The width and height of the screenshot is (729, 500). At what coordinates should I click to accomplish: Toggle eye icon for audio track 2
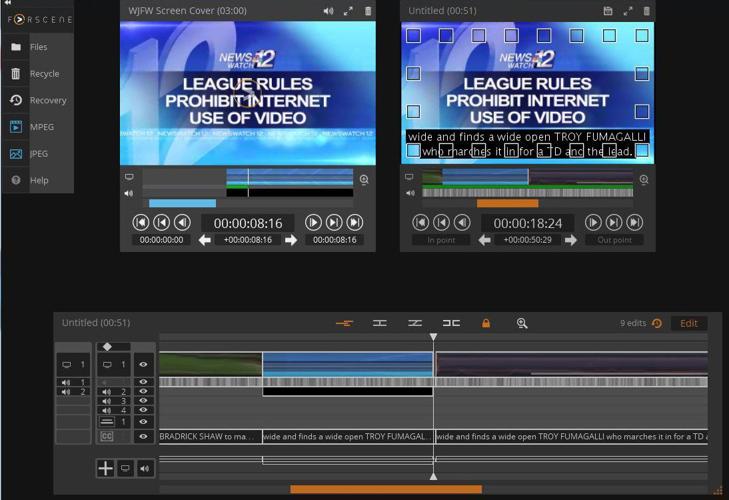pos(143,391)
